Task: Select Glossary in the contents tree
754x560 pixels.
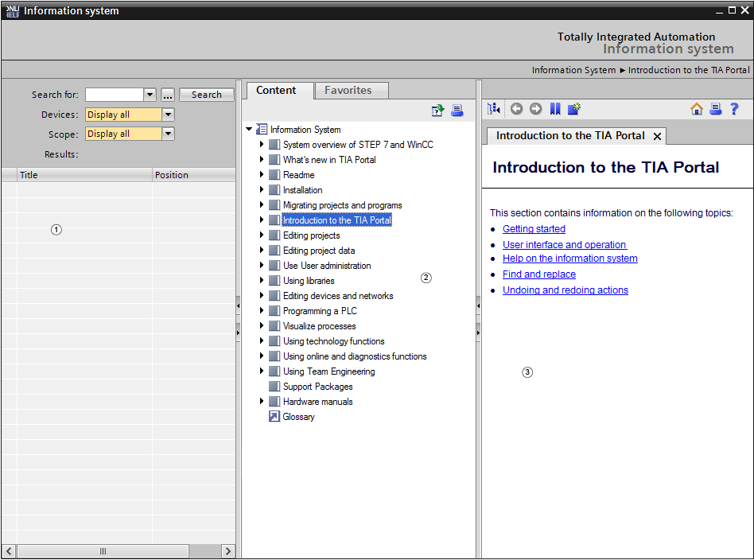Action: coord(298,417)
